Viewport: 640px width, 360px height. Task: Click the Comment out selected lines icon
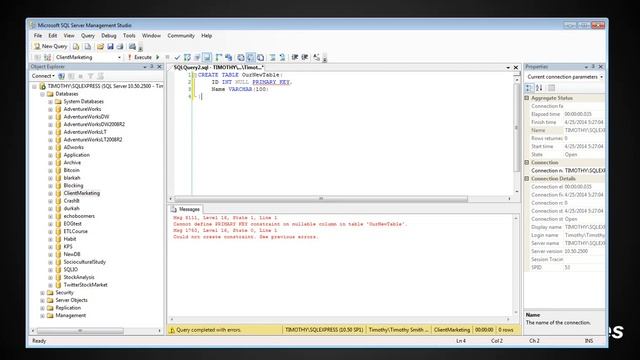tap(273, 58)
